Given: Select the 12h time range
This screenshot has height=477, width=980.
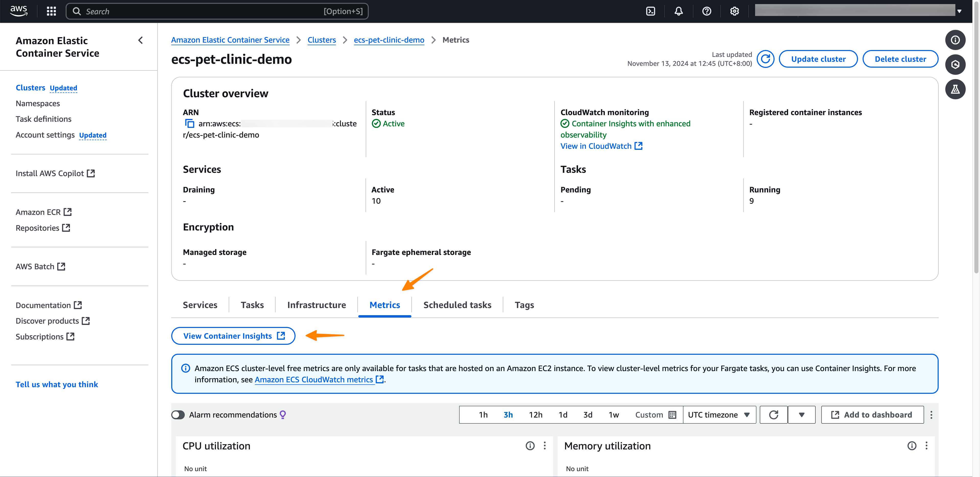Looking at the screenshot, I should coord(535,415).
